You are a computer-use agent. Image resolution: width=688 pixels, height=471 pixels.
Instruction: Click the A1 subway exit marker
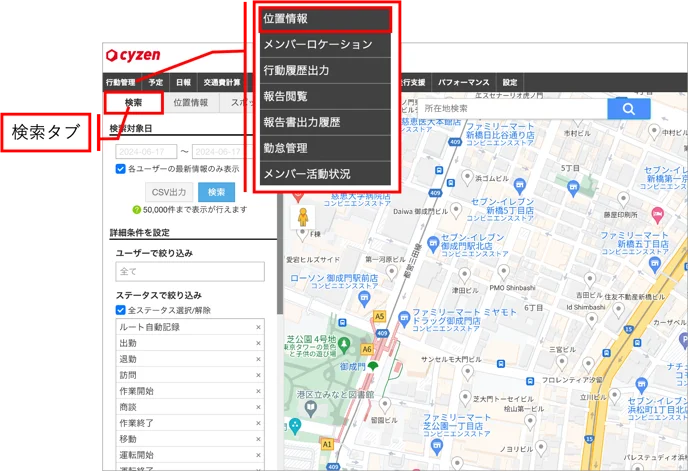point(327,443)
